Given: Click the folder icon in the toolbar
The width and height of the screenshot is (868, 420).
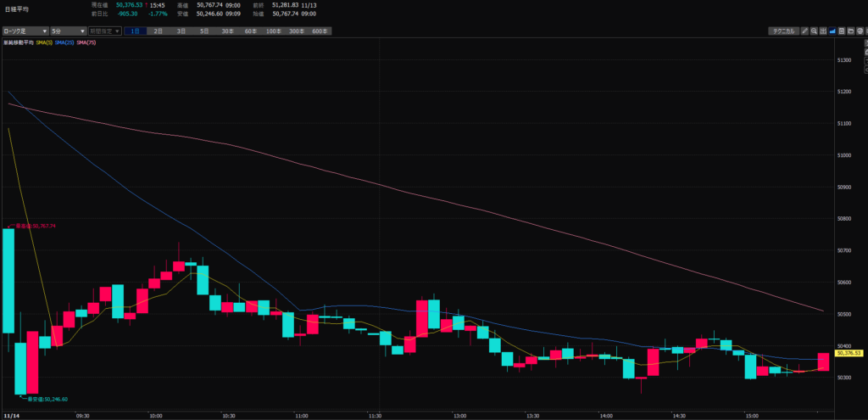Looking at the screenshot, I should coord(851,31).
